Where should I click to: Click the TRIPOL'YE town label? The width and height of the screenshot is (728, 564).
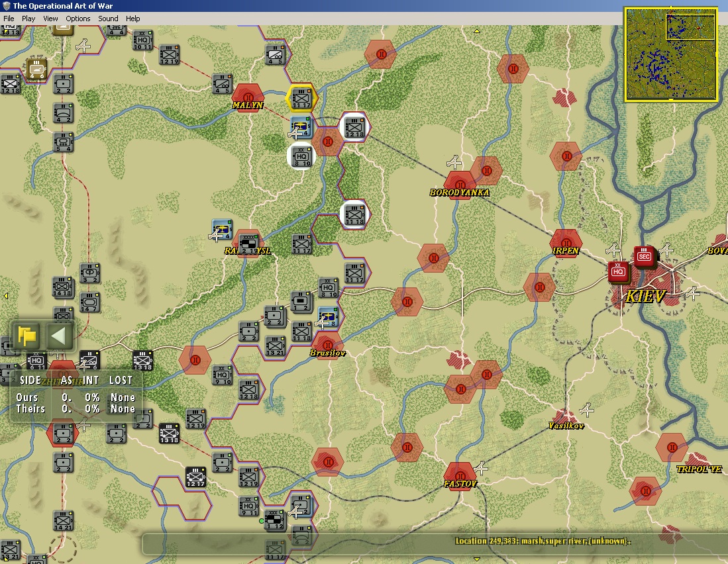tap(700, 469)
